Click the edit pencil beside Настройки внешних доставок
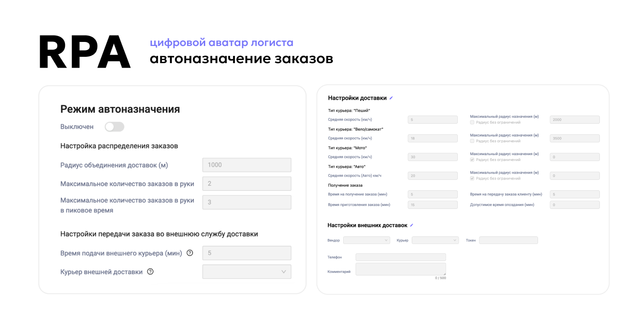This screenshot has height=321, width=644. click(411, 225)
